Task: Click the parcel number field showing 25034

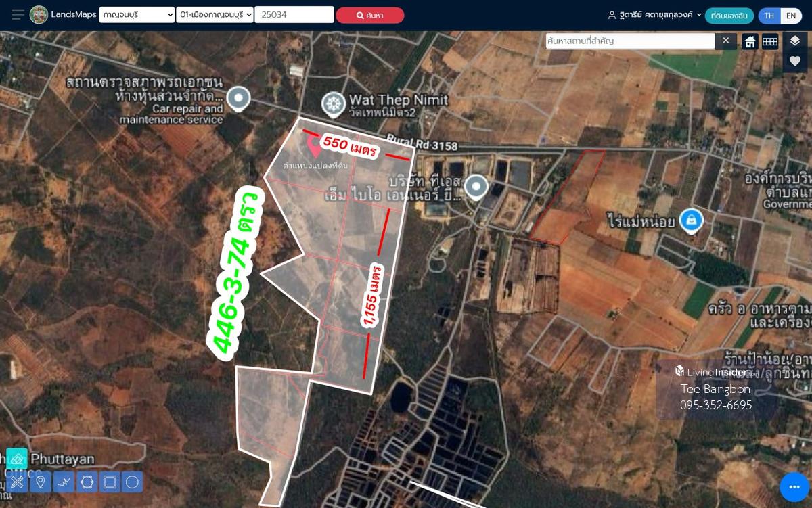Action: point(294,15)
